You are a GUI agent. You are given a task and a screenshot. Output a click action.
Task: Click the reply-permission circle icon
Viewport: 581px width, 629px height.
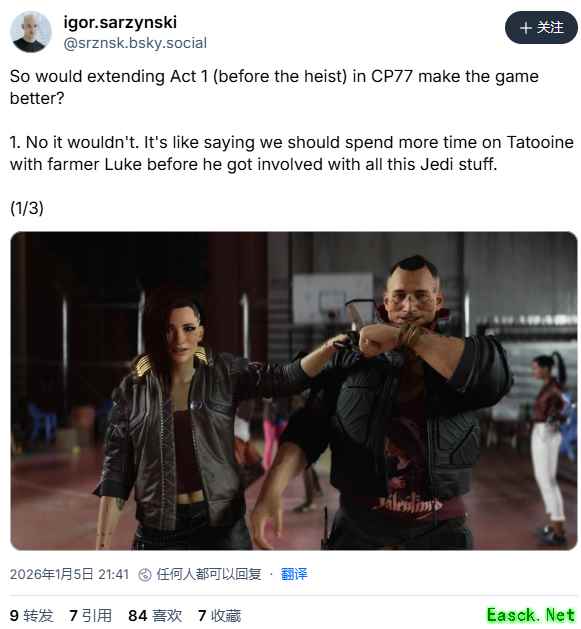pos(144,574)
